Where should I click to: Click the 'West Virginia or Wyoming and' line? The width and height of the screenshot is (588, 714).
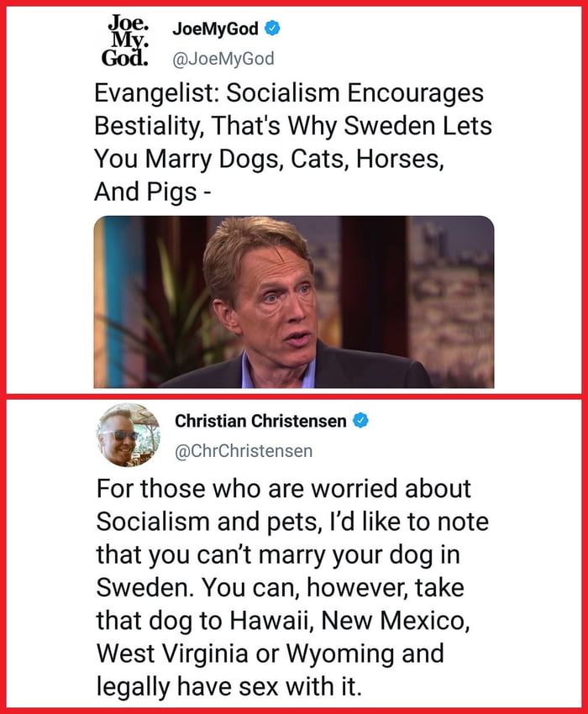coord(270,654)
